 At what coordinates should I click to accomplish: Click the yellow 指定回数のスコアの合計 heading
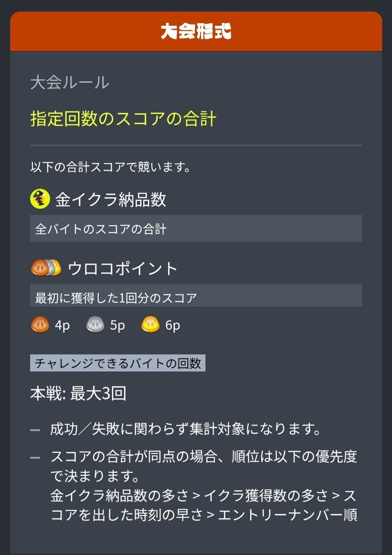(x=123, y=119)
